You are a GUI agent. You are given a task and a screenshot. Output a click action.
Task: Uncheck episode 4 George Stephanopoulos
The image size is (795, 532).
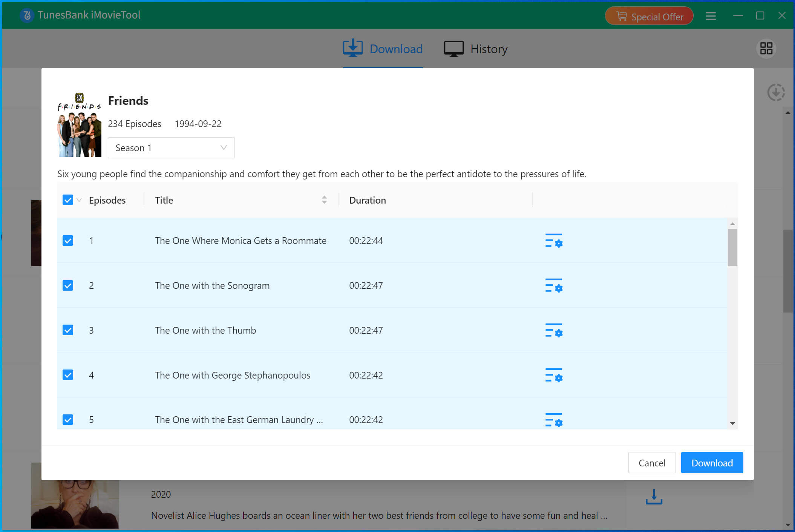68,375
